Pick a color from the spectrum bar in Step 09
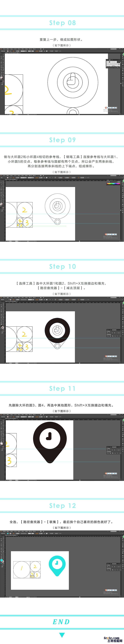 pos(113,184)
